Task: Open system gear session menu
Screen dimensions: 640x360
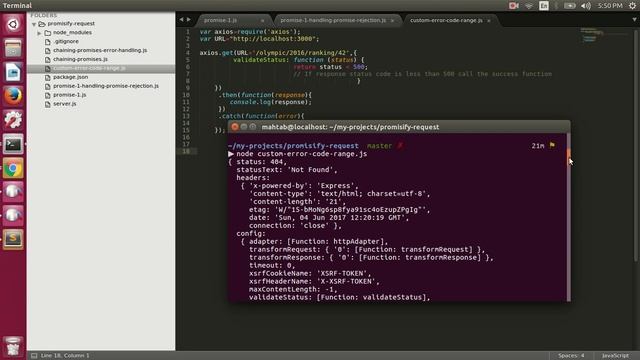Action: 632,6
